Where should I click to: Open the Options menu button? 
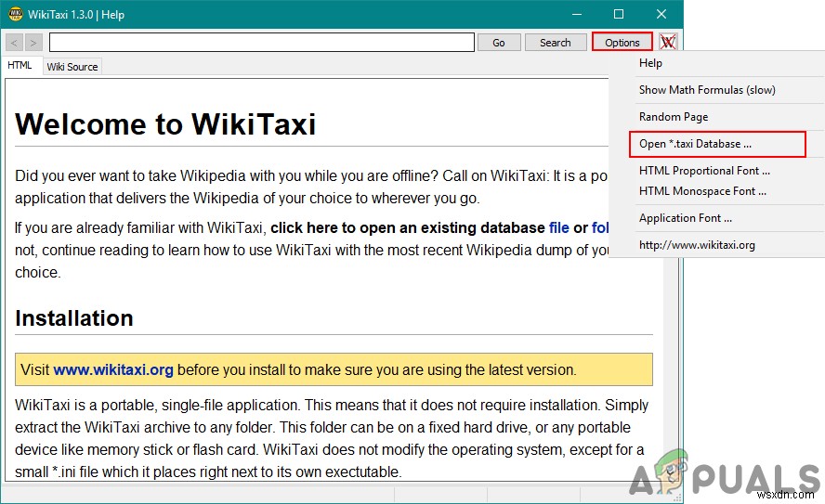click(622, 43)
